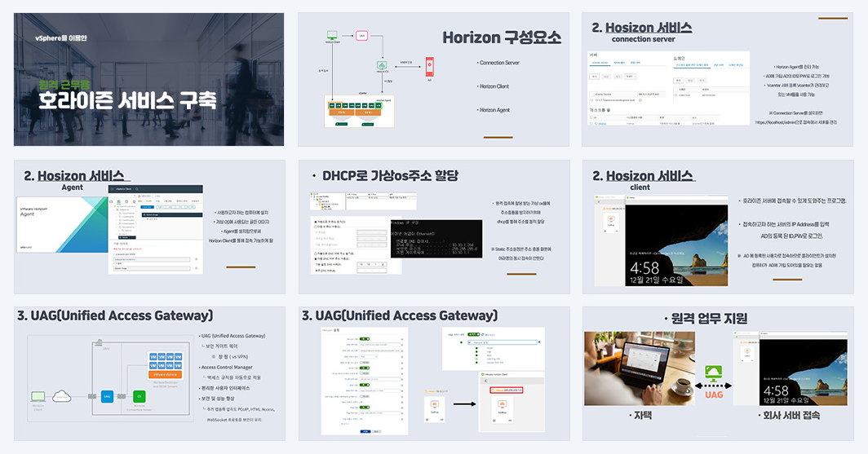This screenshot has height=454, width=868.
Task: Click the green CS connection server node
Action: click(139, 396)
